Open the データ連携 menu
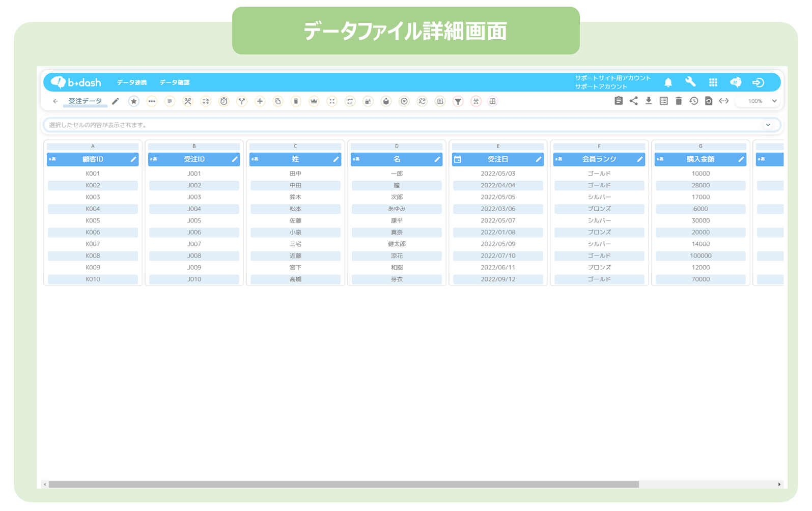 tap(131, 82)
